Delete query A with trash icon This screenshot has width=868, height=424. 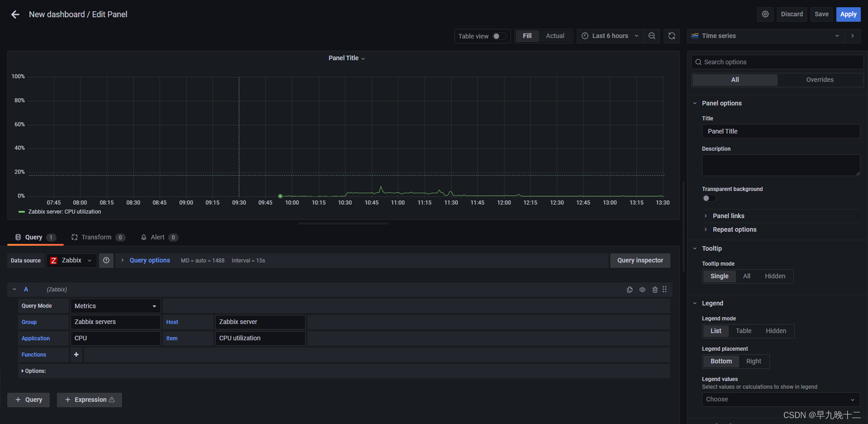point(655,290)
